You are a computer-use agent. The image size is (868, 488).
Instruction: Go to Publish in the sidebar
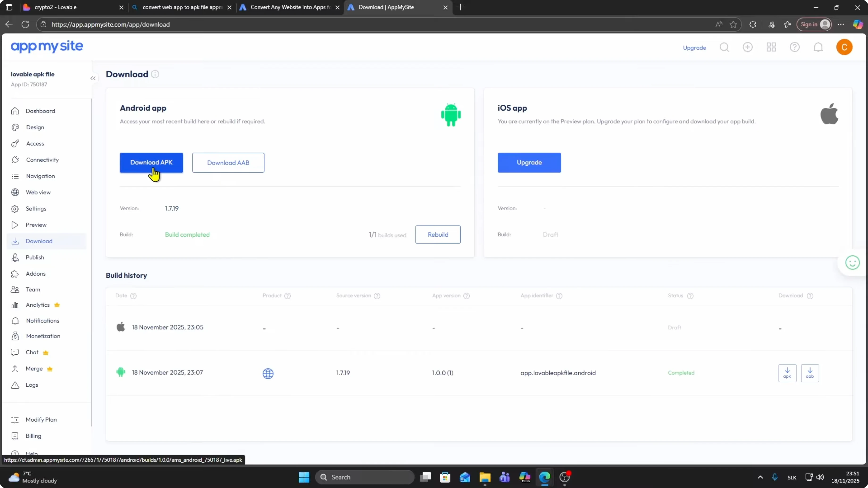pyautogui.click(x=46, y=257)
